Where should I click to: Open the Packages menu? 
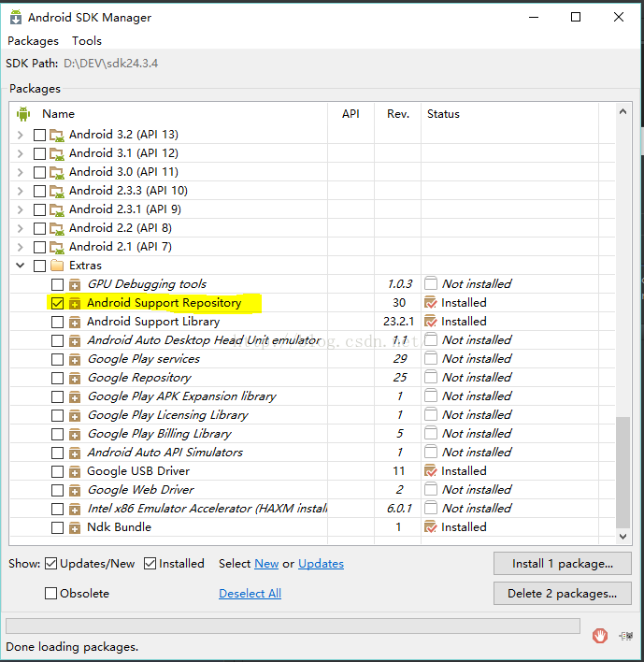(x=33, y=41)
